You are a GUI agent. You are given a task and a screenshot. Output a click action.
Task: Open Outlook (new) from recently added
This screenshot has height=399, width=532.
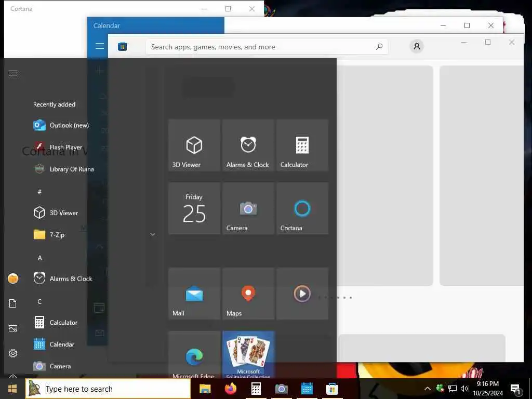[61, 125]
